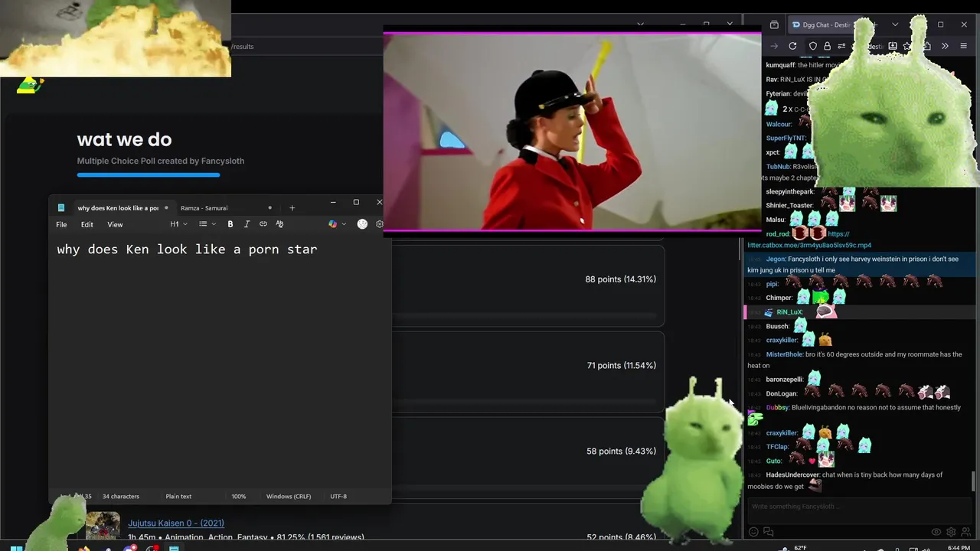Click install/download icon in address bar
980x551 pixels.
click(893, 46)
